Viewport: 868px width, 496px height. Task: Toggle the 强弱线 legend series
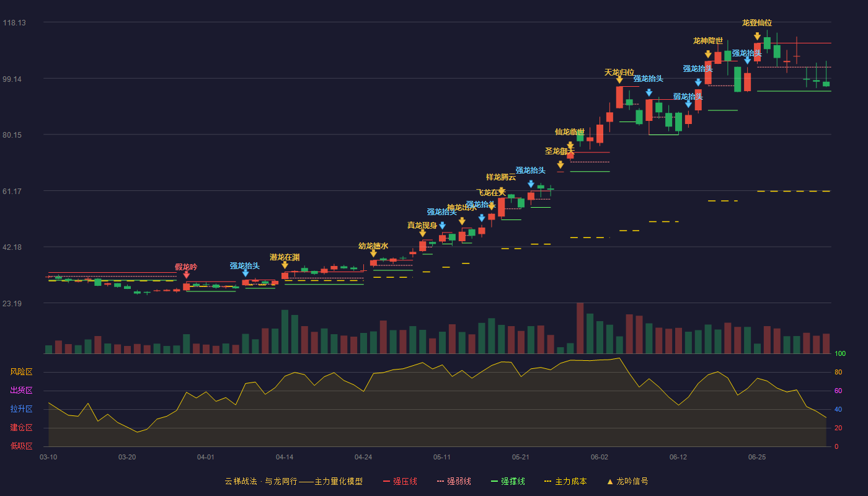(454, 481)
